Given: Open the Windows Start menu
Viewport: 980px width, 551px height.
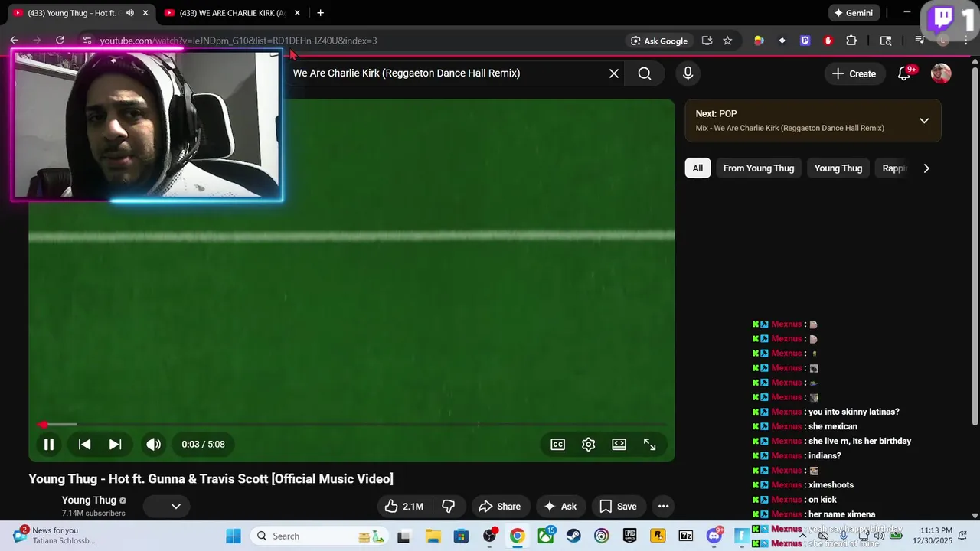Looking at the screenshot, I should 234,536.
